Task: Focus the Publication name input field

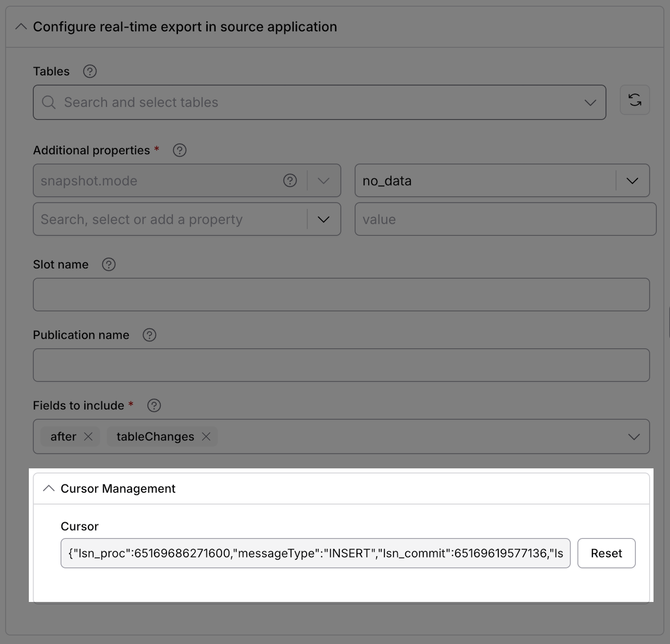Action: (341, 365)
